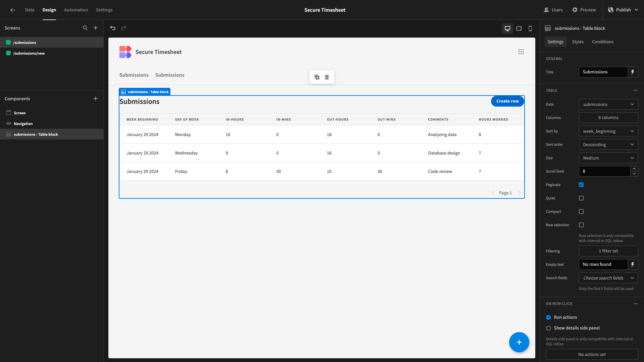Open the 1 filter set button
Screen dimensions: 644x362
(608, 251)
